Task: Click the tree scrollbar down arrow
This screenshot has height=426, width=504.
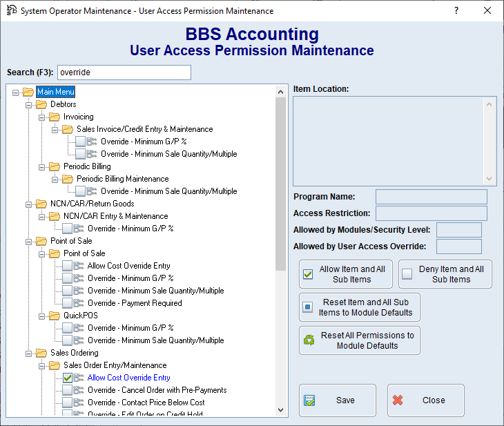Action: (281, 409)
